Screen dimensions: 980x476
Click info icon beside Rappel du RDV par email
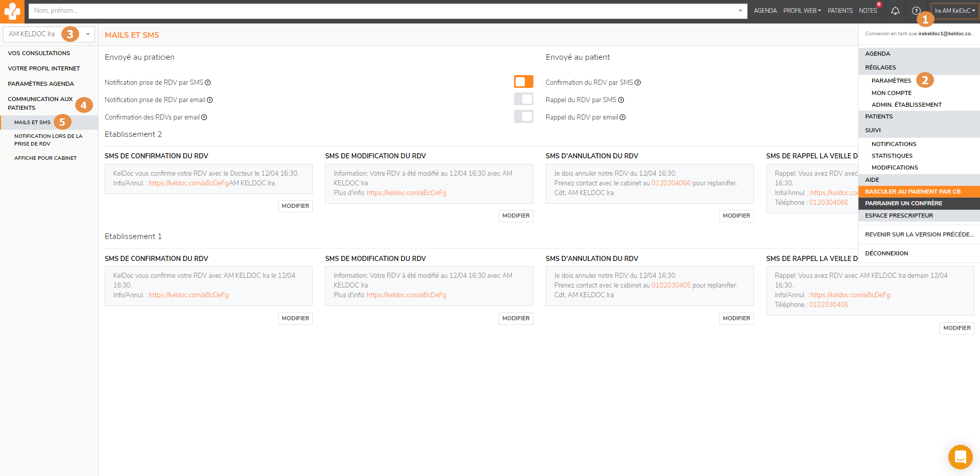pos(623,117)
